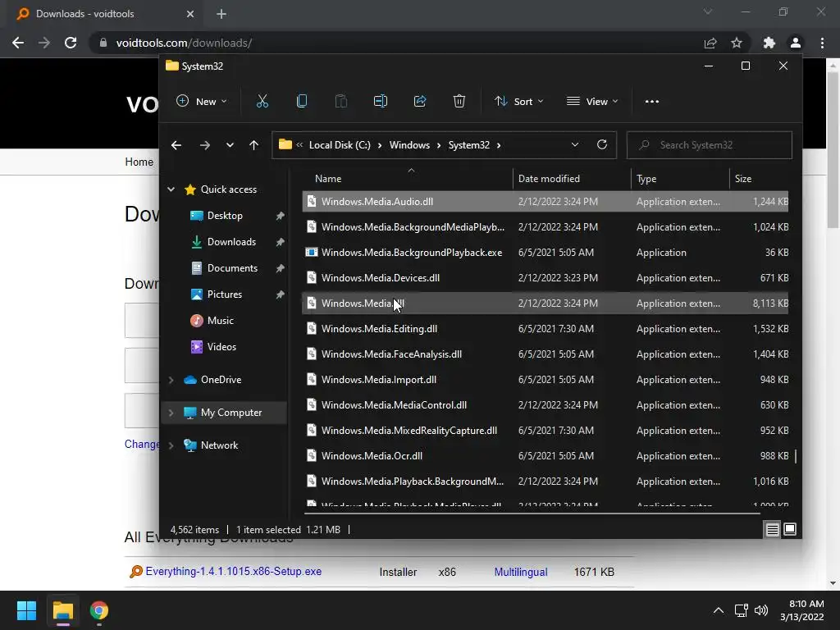
Task: Expand the My Computer tree node
Action: click(171, 413)
